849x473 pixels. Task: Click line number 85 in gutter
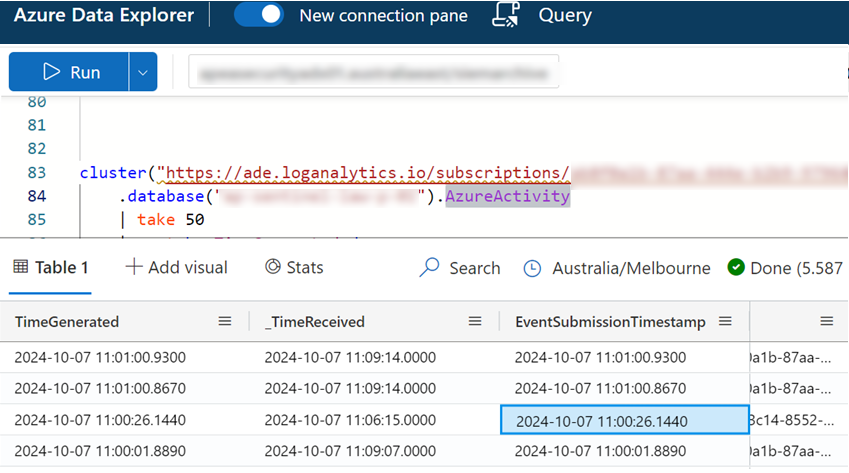tap(36, 219)
